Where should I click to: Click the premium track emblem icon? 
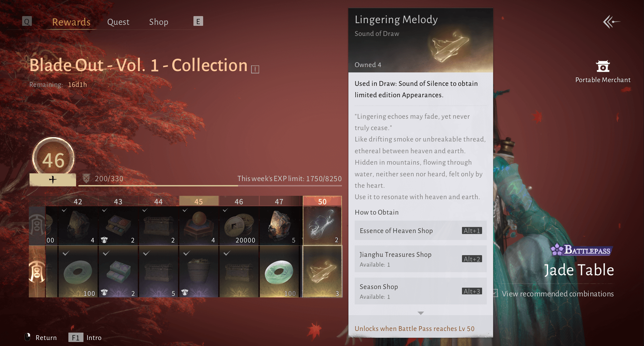[x=37, y=272]
